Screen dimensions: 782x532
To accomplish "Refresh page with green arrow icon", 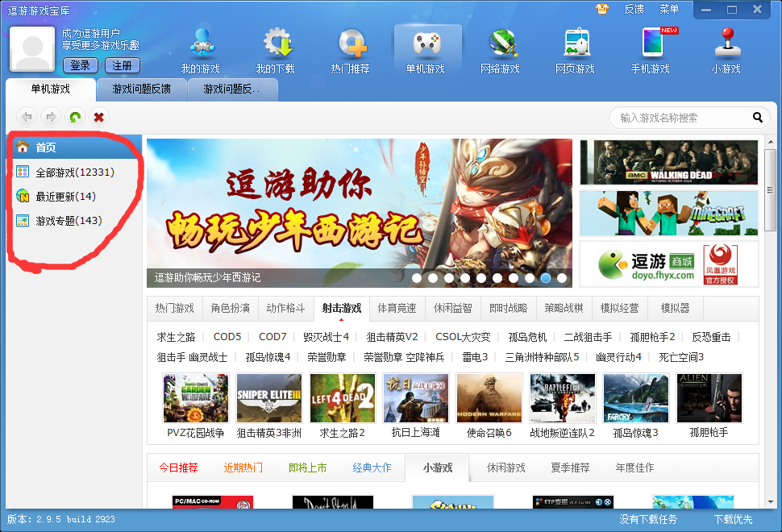I will pos(75,117).
